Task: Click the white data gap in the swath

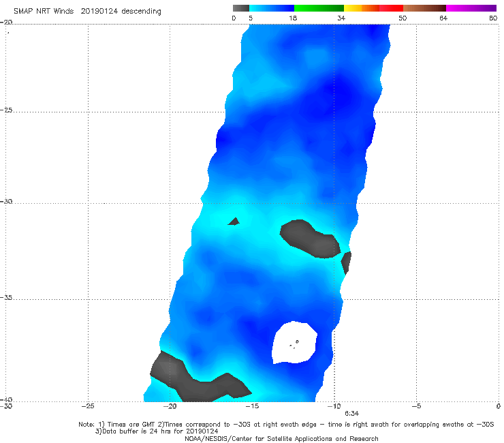Action: (x=294, y=343)
